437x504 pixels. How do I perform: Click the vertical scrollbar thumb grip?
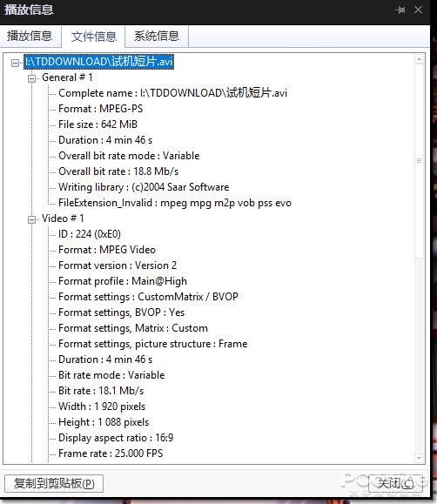click(x=419, y=161)
